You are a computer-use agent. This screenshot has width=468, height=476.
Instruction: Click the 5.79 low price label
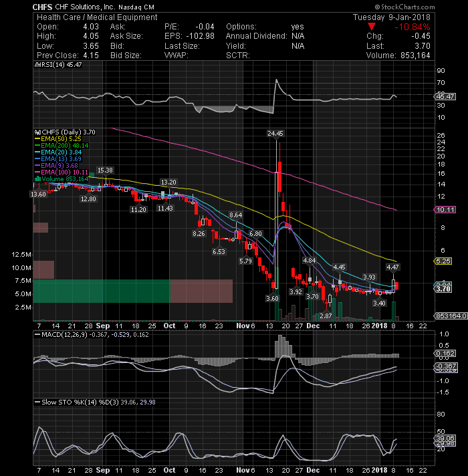(x=245, y=261)
